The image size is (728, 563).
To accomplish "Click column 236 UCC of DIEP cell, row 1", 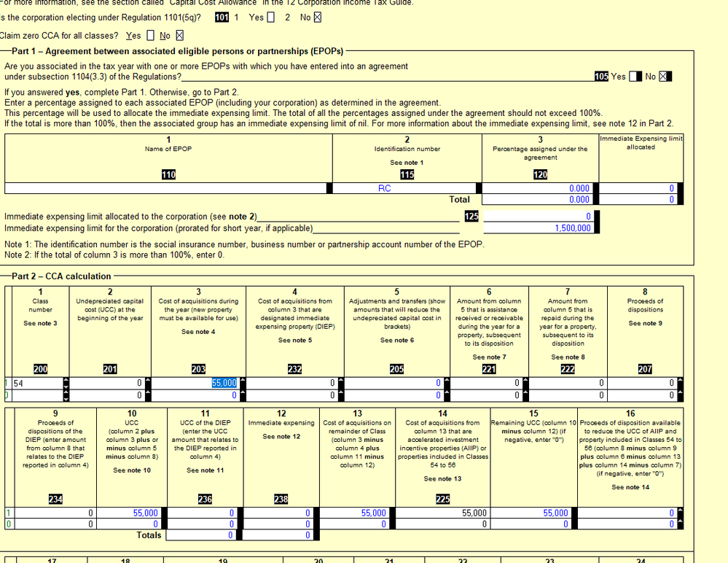I will pos(202,513).
